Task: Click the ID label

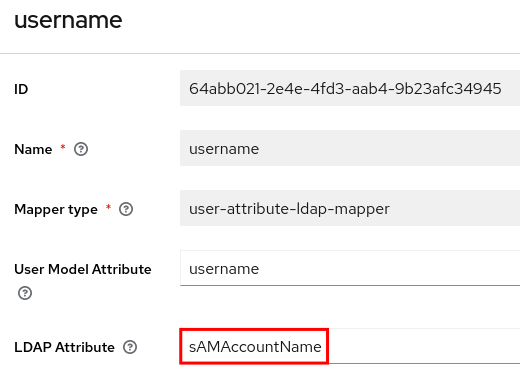Action: click(21, 89)
